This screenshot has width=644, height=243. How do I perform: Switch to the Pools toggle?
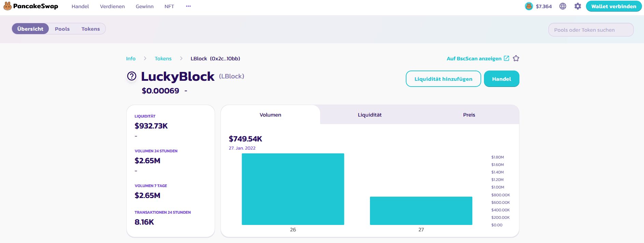[62, 29]
